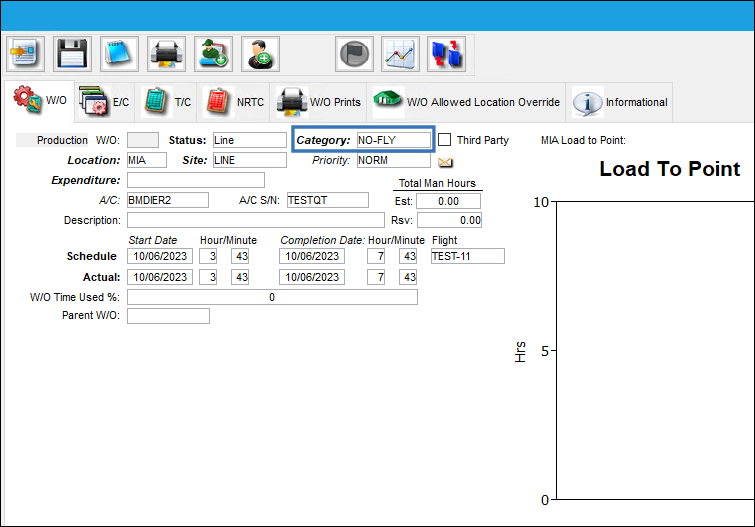Click the envelope icon beside Priority
This screenshot has height=527, width=755.
tap(445, 162)
